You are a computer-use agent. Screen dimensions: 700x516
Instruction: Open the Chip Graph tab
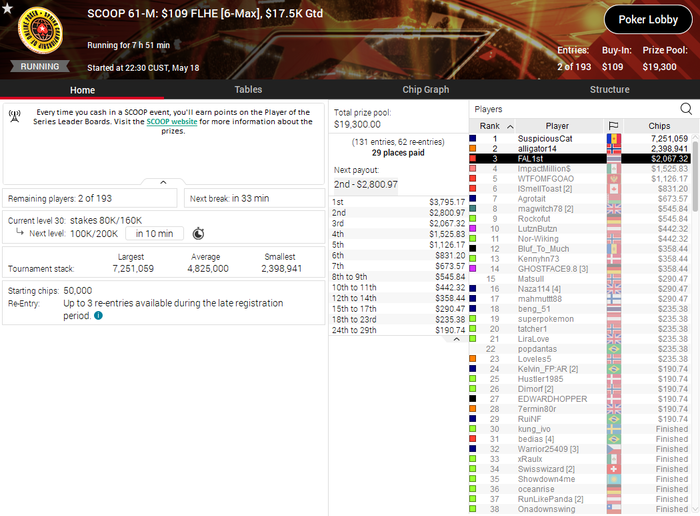425,89
